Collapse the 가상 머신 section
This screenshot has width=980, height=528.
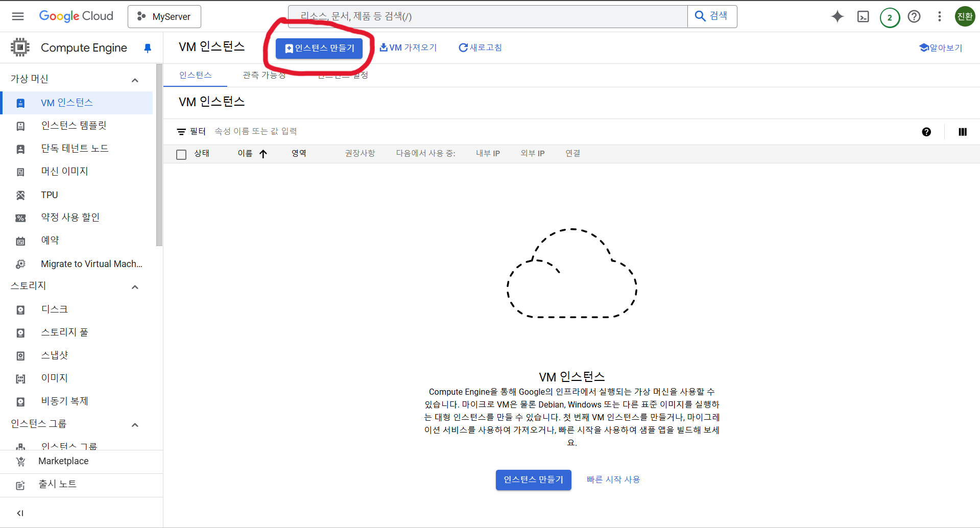click(x=135, y=80)
